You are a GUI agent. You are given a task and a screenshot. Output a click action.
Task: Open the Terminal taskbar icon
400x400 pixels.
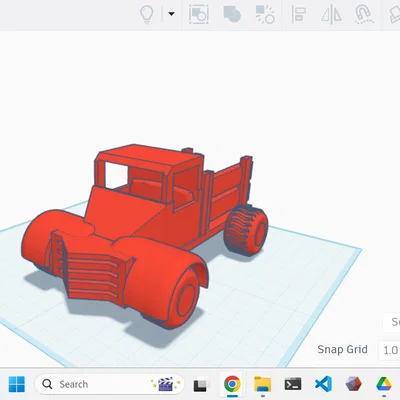pyautogui.click(x=293, y=384)
